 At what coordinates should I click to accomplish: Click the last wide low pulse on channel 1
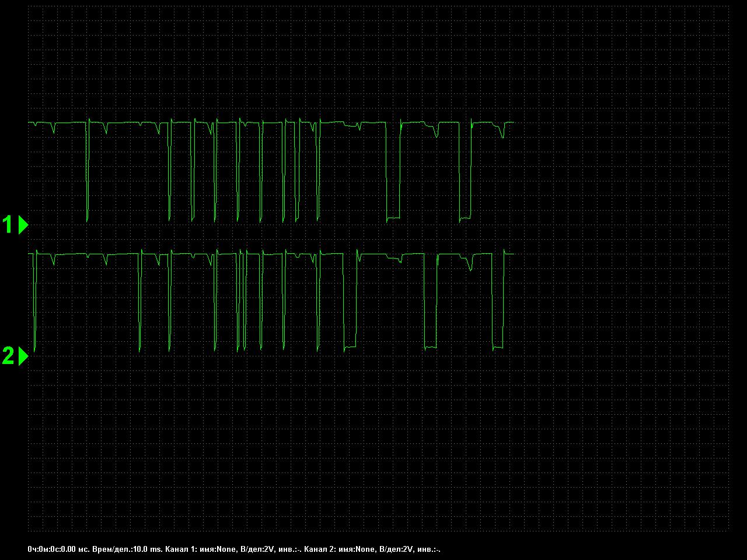tap(465, 219)
